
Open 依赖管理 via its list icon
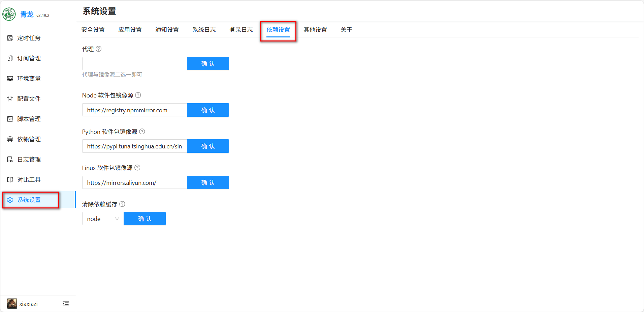pos(10,139)
